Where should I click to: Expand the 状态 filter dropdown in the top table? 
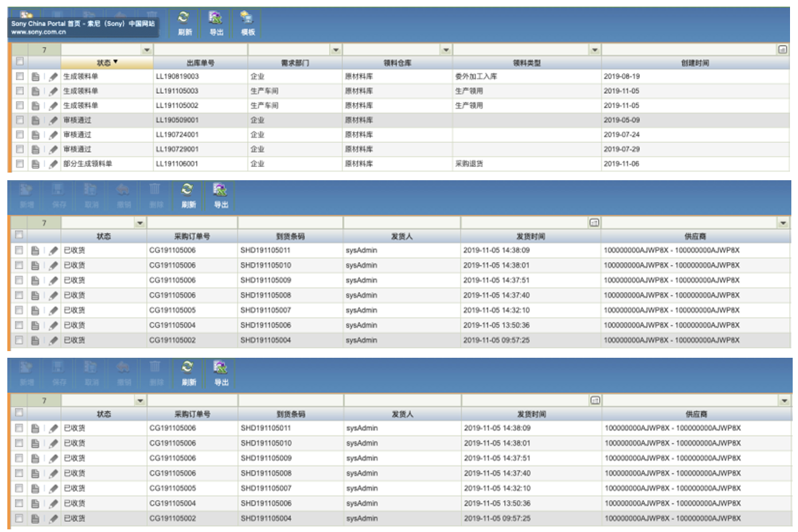pos(146,50)
